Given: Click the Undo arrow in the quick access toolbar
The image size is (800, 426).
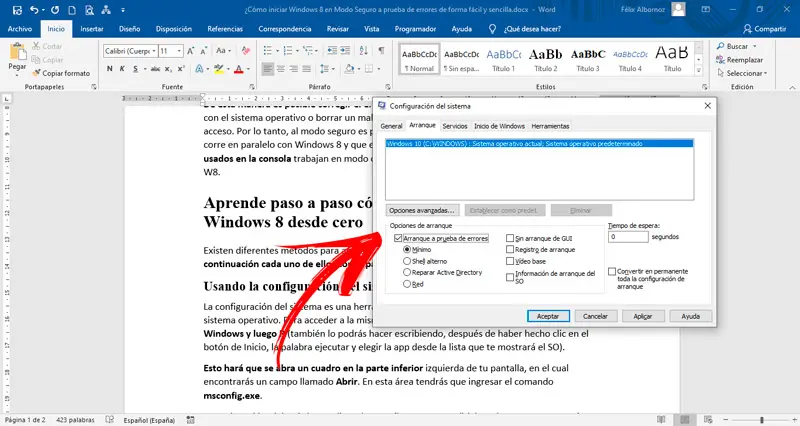Looking at the screenshot, I should (x=34, y=10).
